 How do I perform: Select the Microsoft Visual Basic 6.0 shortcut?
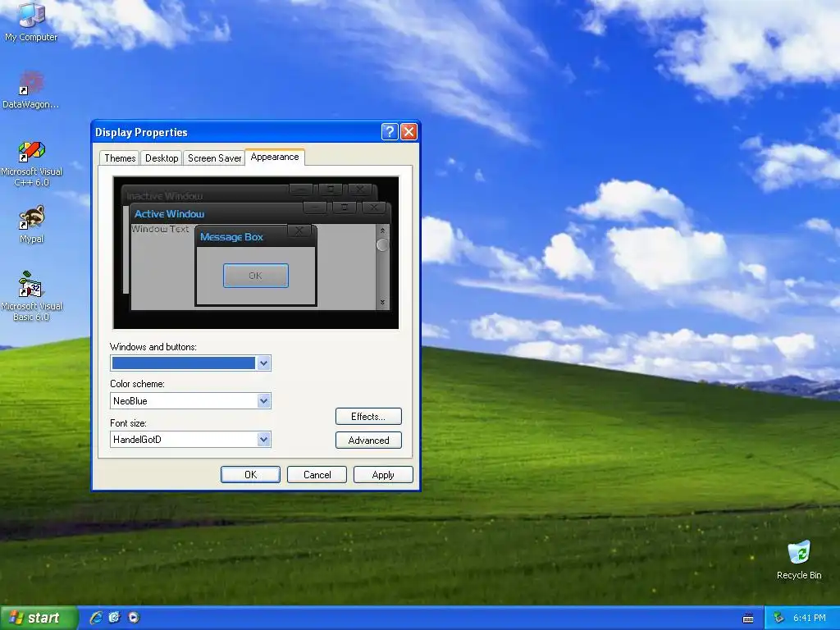[x=31, y=295]
